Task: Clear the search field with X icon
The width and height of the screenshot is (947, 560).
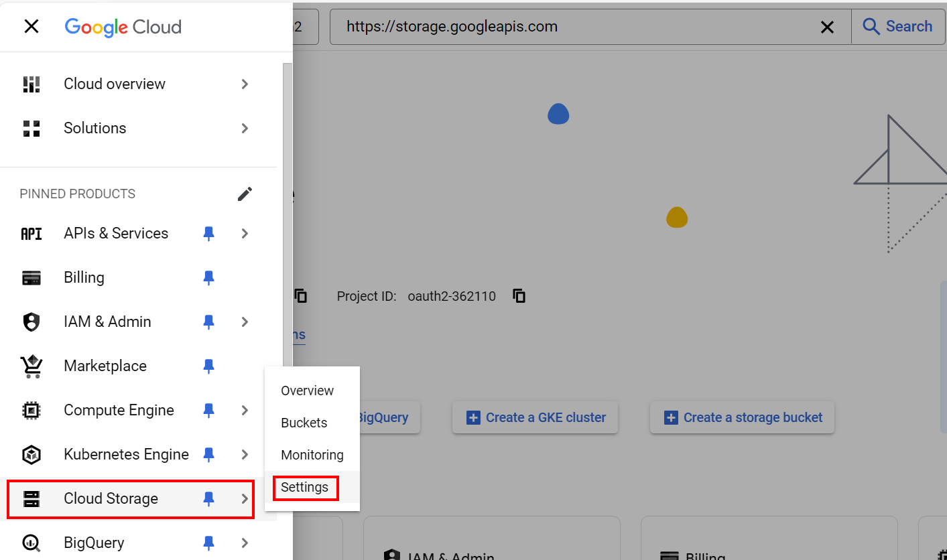Action: point(828,27)
